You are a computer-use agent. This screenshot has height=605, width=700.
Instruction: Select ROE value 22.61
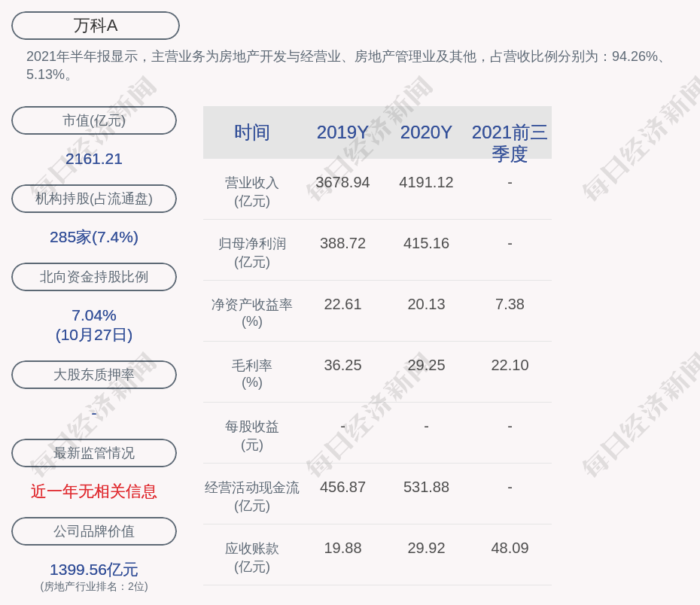tap(342, 304)
